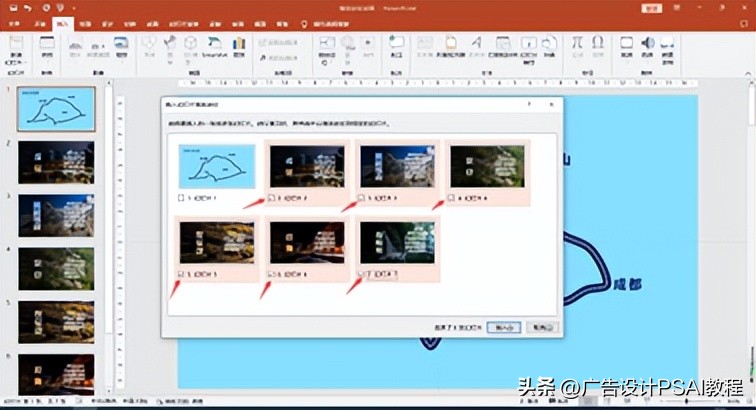The image size is (756, 410).
Task: Tick checkbox for slide 4 in dialog
Action: pyautogui.click(x=451, y=198)
